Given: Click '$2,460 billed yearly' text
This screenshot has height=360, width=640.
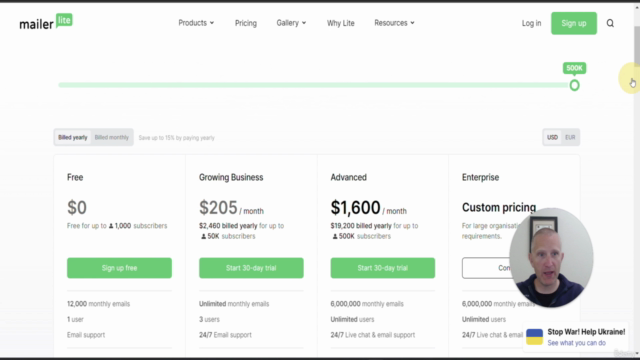Looking at the screenshot, I should point(228,226).
